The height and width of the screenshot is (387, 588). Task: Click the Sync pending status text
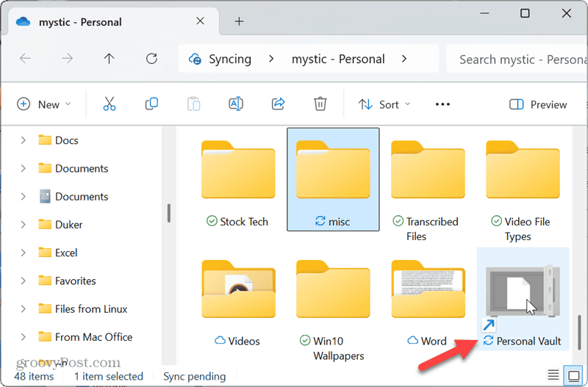coord(194,376)
